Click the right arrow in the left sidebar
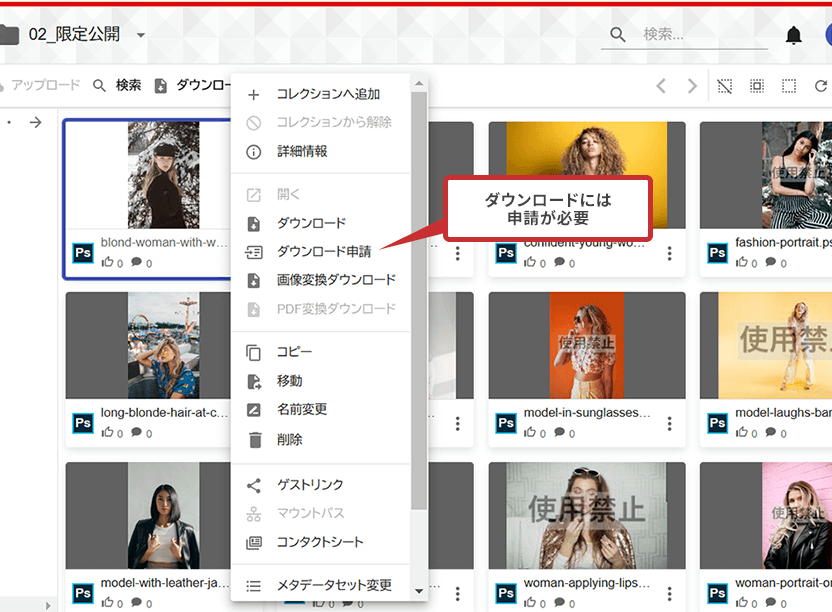The width and height of the screenshot is (832, 612). pyautogui.click(x=36, y=123)
